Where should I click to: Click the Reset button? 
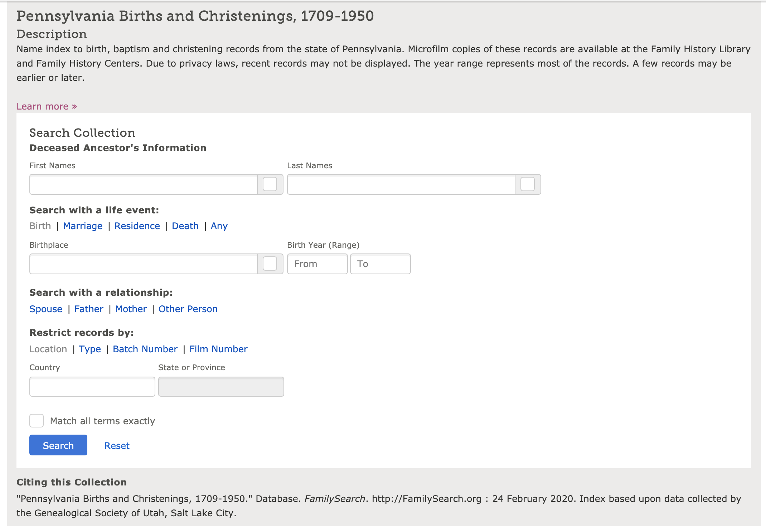click(x=116, y=445)
